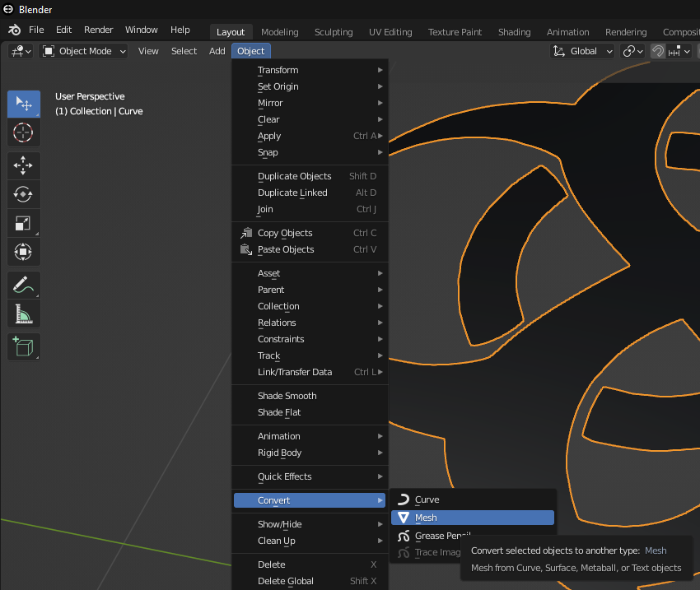Expand the snap element options dropdown
The image size is (700, 590).
pos(679,51)
